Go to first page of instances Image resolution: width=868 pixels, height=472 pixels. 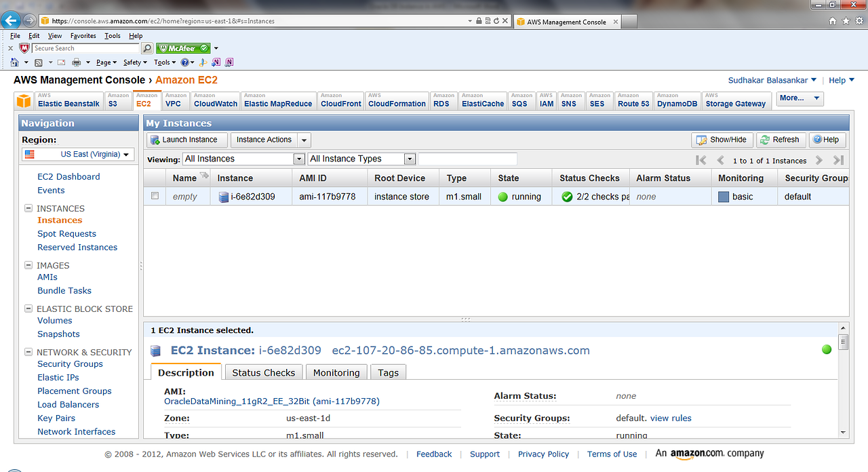click(x=701, y=160)
